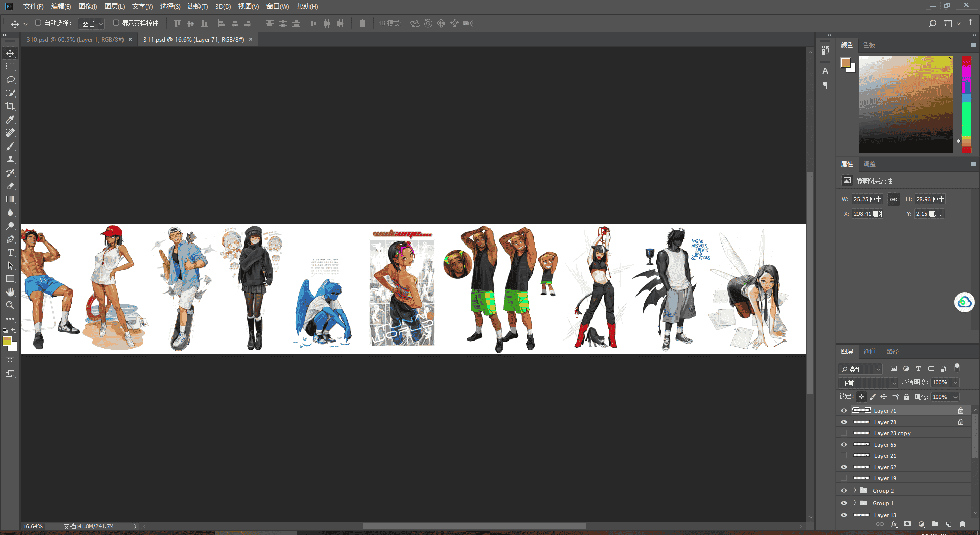This screenshot has width=980, height=535.
Task: Delete layer using the trash icon
Action: [962, 524]
